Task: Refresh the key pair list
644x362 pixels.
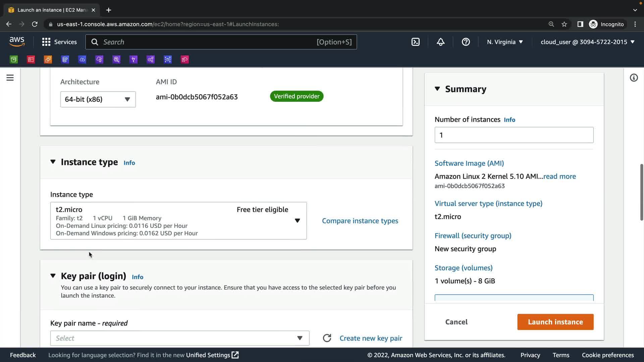Action: (327, 338)
